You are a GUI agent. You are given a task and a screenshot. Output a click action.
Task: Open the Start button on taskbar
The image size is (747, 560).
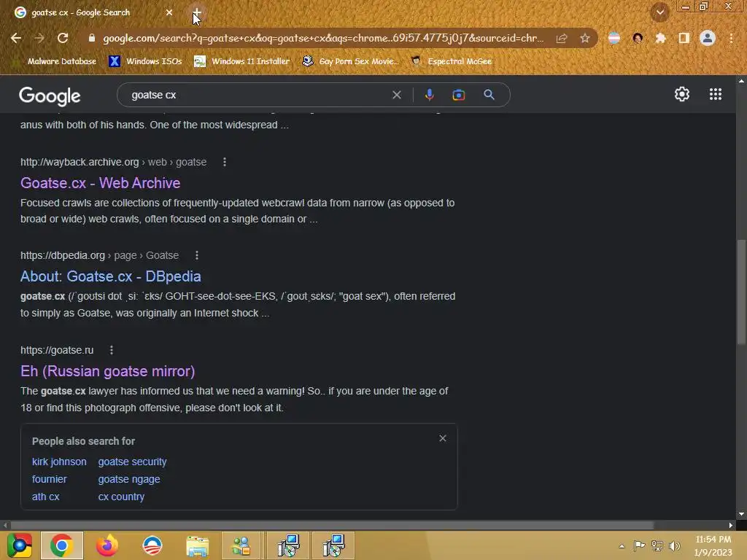[x=20, y=545]
